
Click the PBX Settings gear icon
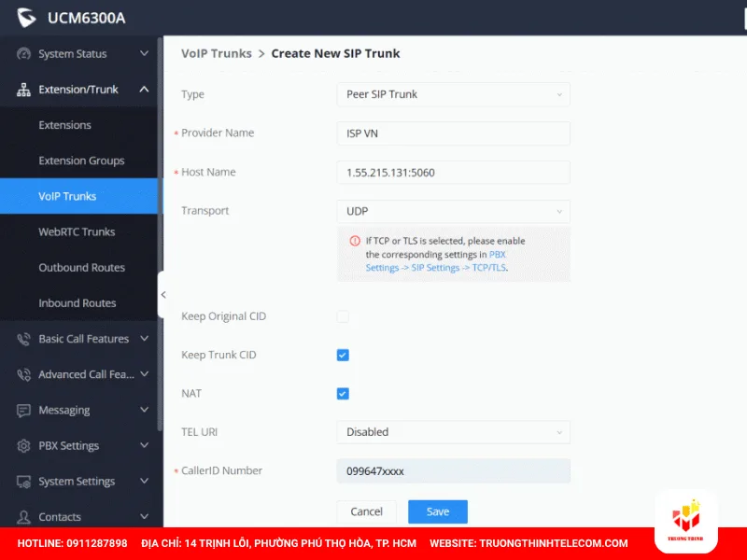tap(23, 446)
